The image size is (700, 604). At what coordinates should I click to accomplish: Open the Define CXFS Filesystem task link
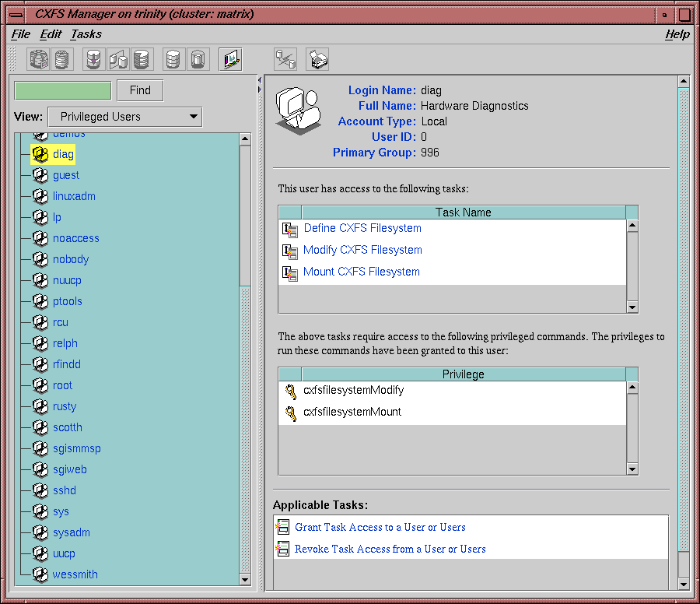[x=362, y=228]
